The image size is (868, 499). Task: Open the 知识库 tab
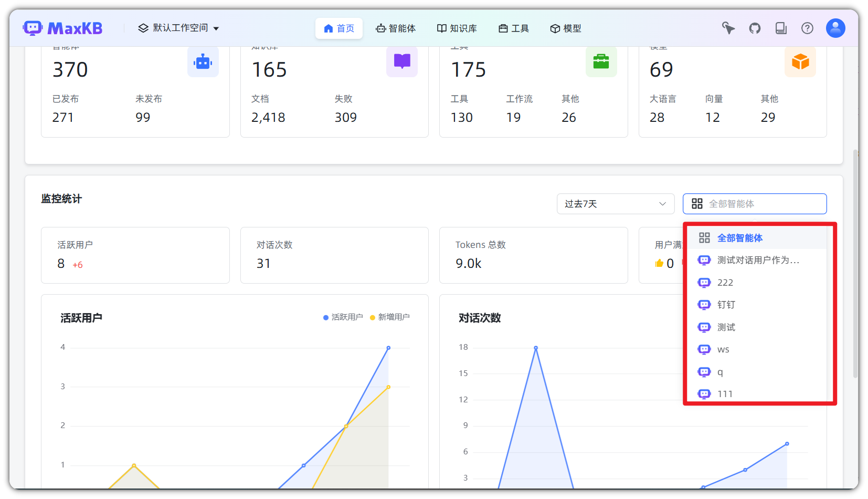click(x=457, y=28)
